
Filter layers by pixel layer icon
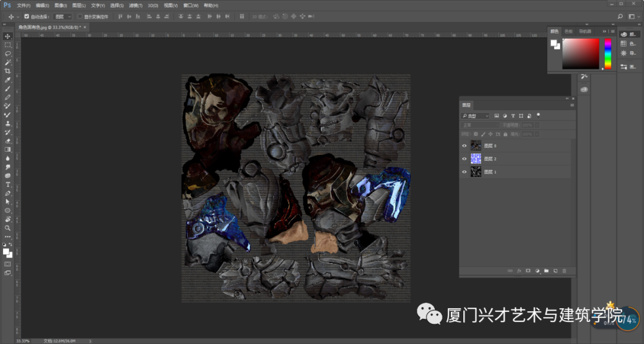pos(497,116)
